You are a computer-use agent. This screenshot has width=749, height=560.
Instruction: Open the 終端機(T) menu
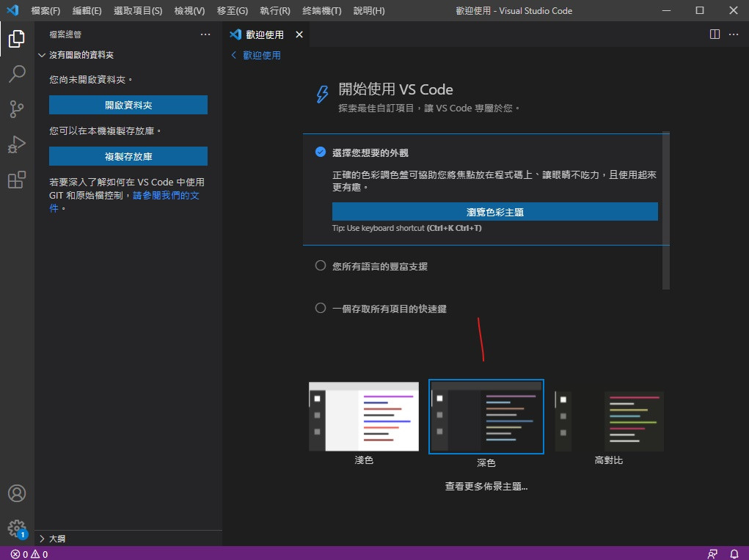coord(322,10)
